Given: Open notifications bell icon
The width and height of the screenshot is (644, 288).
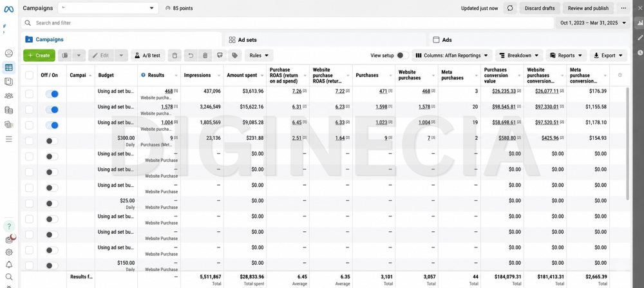Looking at the screenshot, I should pos(8,264).
